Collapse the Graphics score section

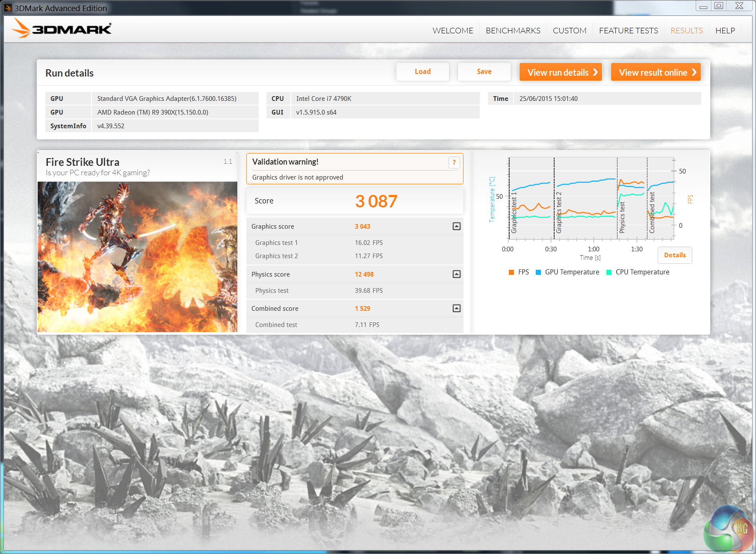pyautogui.click(x=456, y=226)
